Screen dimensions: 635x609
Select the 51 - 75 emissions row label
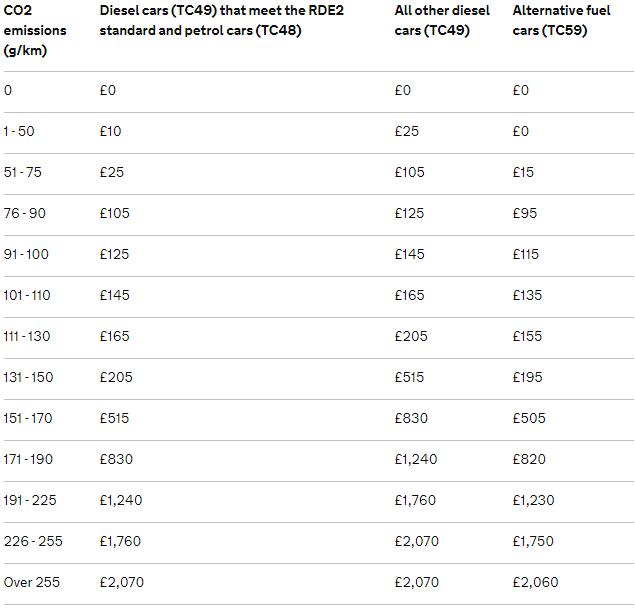(x=23, y=172)
